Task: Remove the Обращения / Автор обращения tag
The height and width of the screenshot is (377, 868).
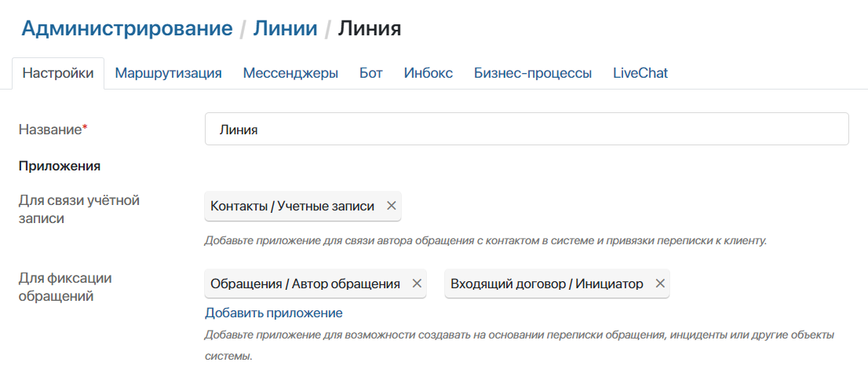Action: pyautogui.click(x=417, y=284)
